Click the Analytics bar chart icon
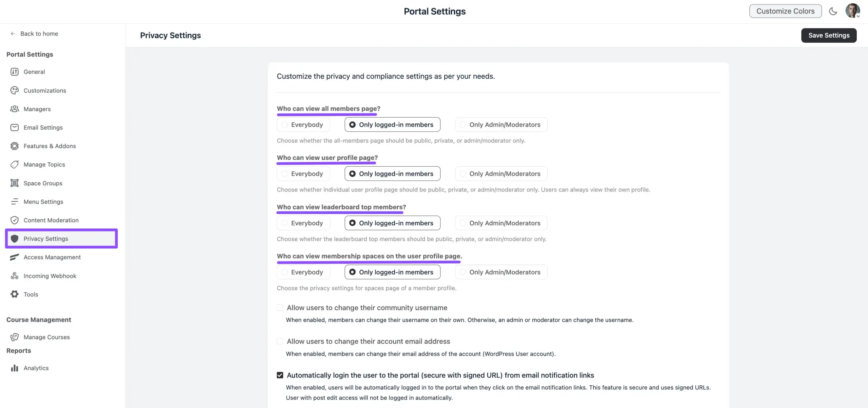The height and width of the screenshot is (408, 868). click(14, 368)
